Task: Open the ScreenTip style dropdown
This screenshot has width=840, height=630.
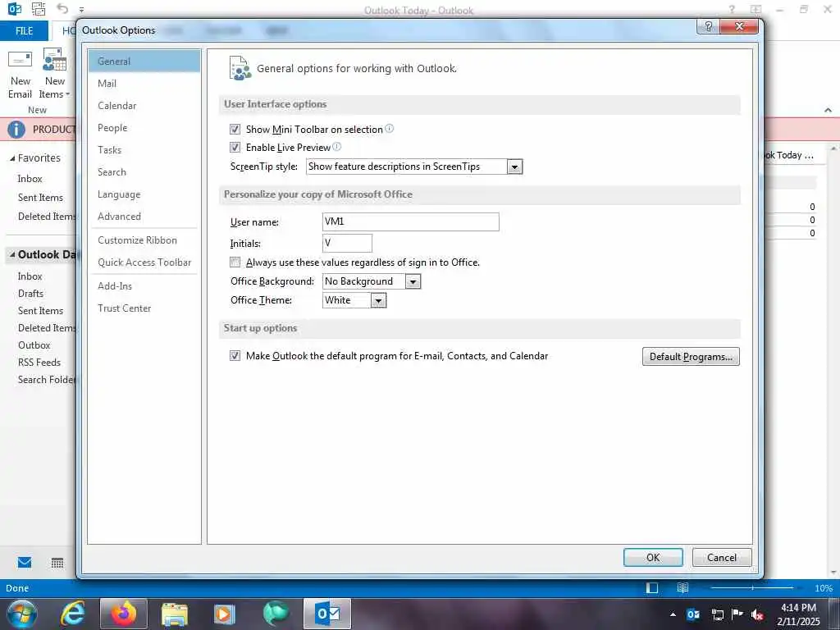Action: (x=514, y=167)
